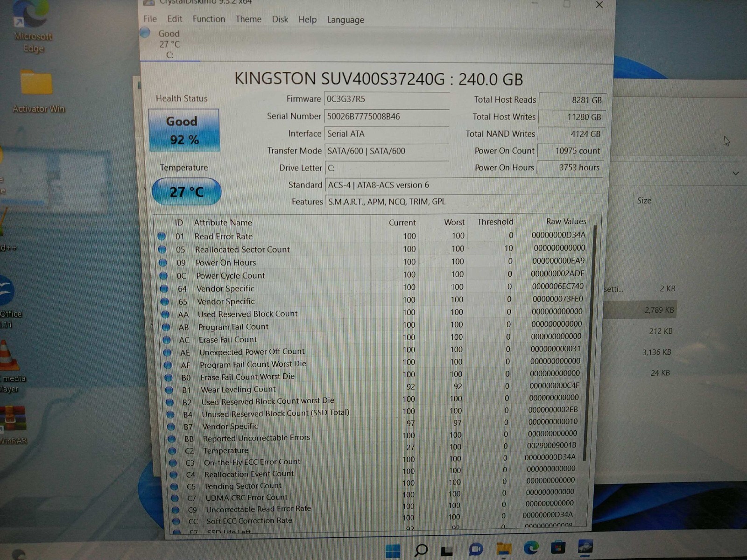Viewport: 747px width, 560px height.
Task: Open Microsoft Store from the taskbar
Action: click(x=558, y=548)
